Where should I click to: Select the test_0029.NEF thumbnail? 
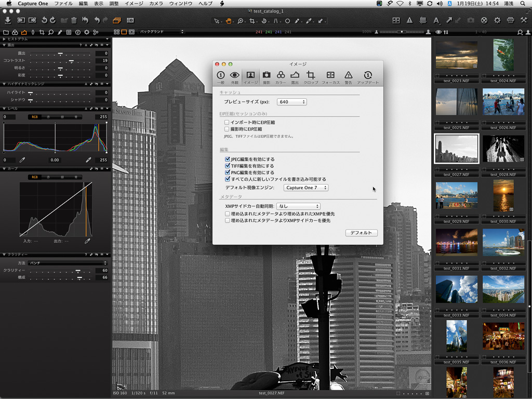click(456, 195)
